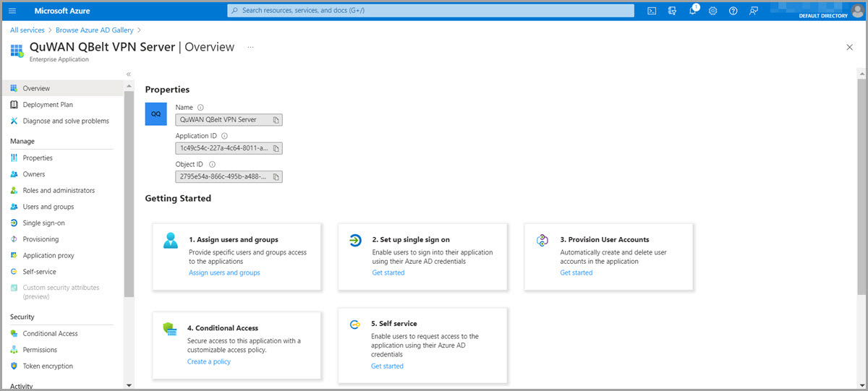This screenshot has width=868, height=391.
Task: Go to Browse Azure AD Gallery breadcrumb
Action: 94,30
